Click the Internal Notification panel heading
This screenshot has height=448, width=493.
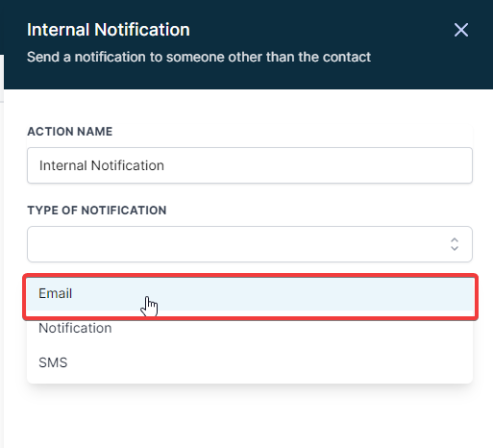(109, 30)
